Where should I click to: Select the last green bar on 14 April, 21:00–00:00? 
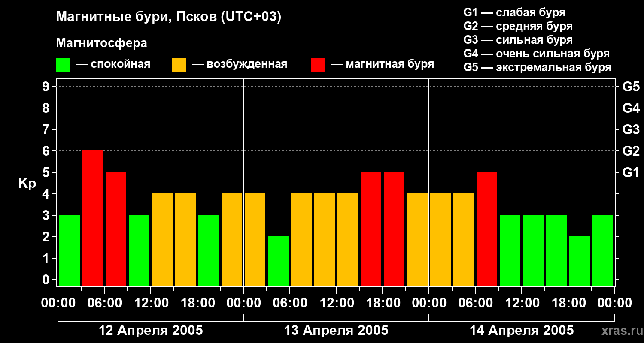(x=603, y=250)
